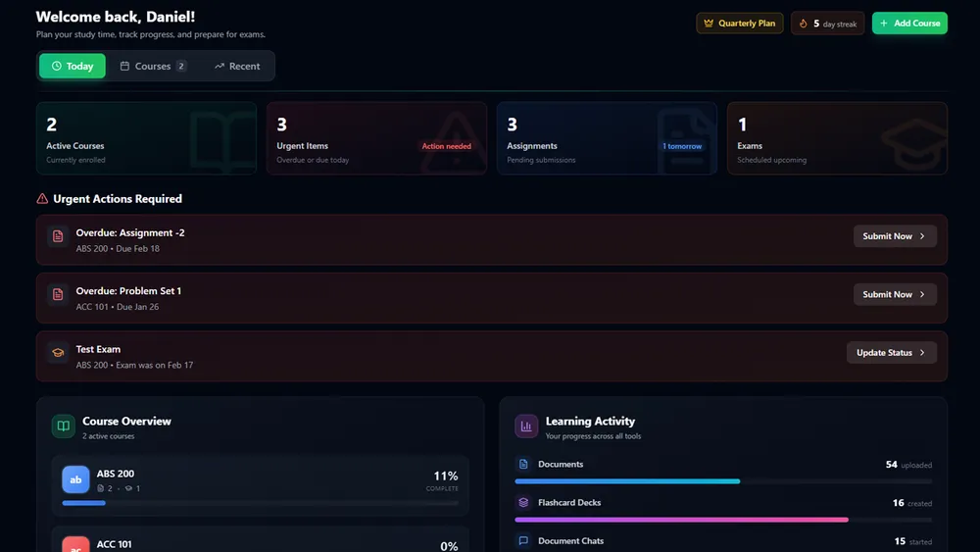The height and width of the screenshot is (552, 980).
Task: Click the plus icon on Add Course
Action: coord(884,24)
